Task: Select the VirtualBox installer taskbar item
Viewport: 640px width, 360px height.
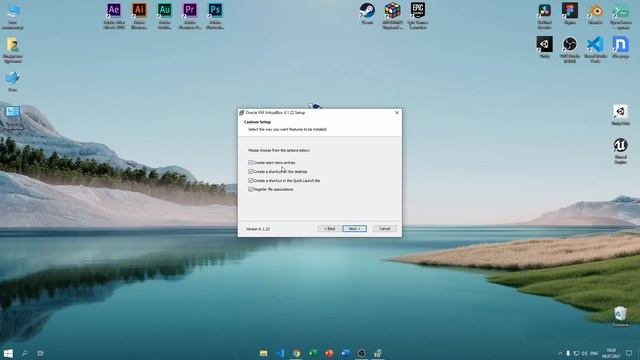Action: coord(378,353)
